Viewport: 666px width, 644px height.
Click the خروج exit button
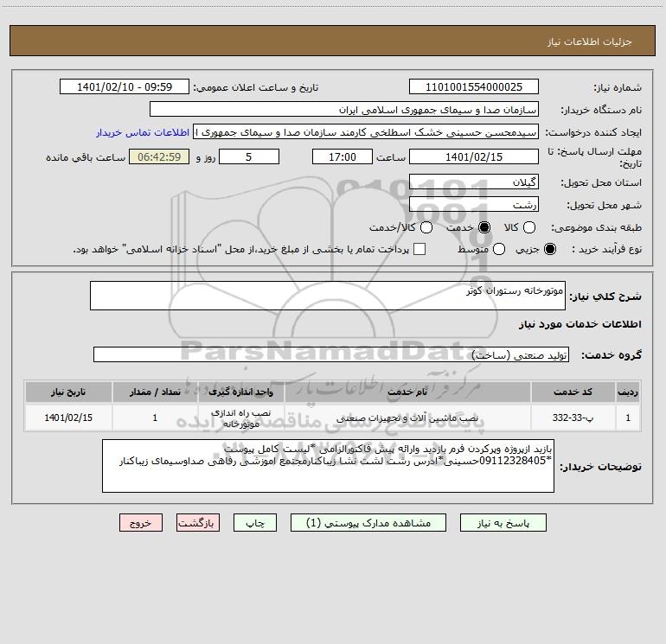[141, 523]
